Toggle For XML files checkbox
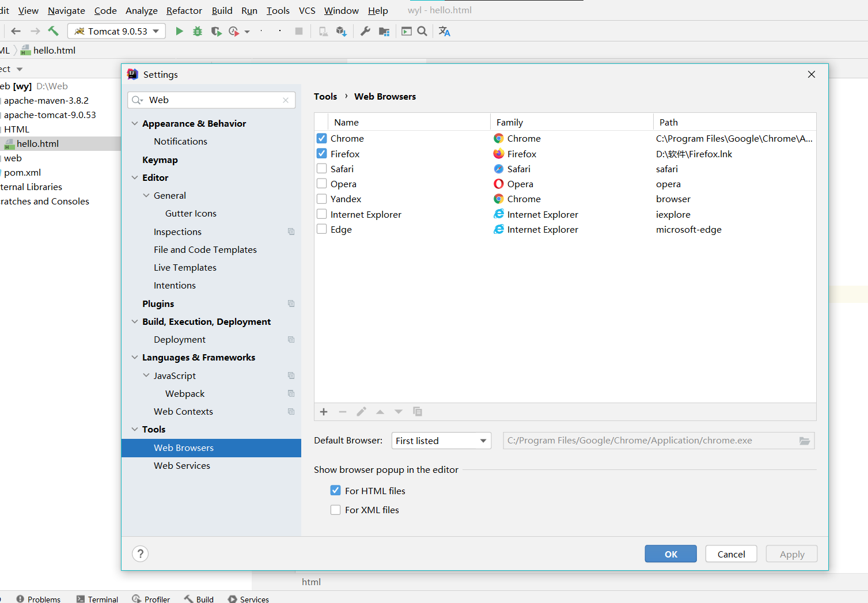The width and height of the screenshot is (868, 603). [336, 510]
